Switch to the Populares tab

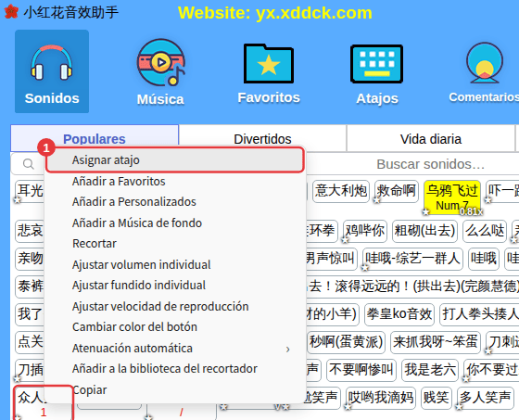point(95,138)
